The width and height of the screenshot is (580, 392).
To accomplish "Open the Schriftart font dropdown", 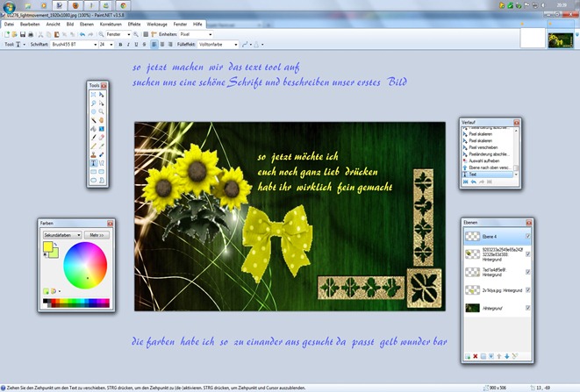I will click(x=74, y=45).
